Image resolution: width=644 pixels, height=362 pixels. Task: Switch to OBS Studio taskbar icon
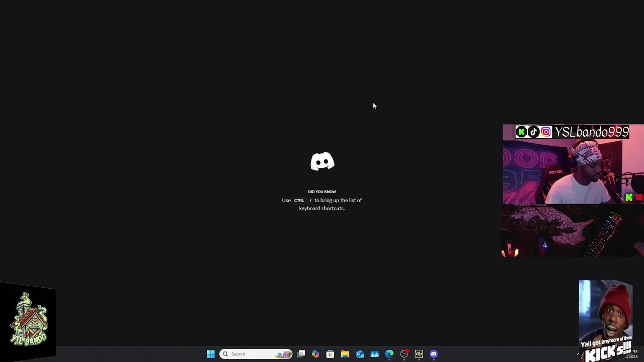point(404,354)
